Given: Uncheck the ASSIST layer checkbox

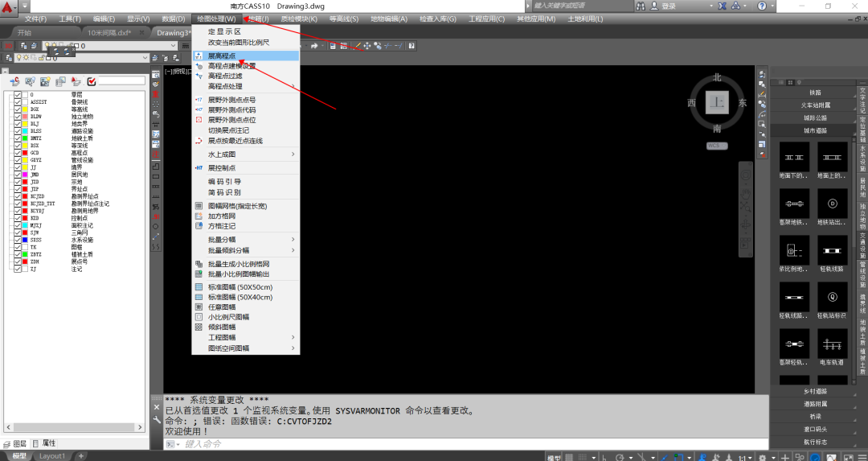Looking at the screenshot, I should pyautogui.click(x=18, y=102).
